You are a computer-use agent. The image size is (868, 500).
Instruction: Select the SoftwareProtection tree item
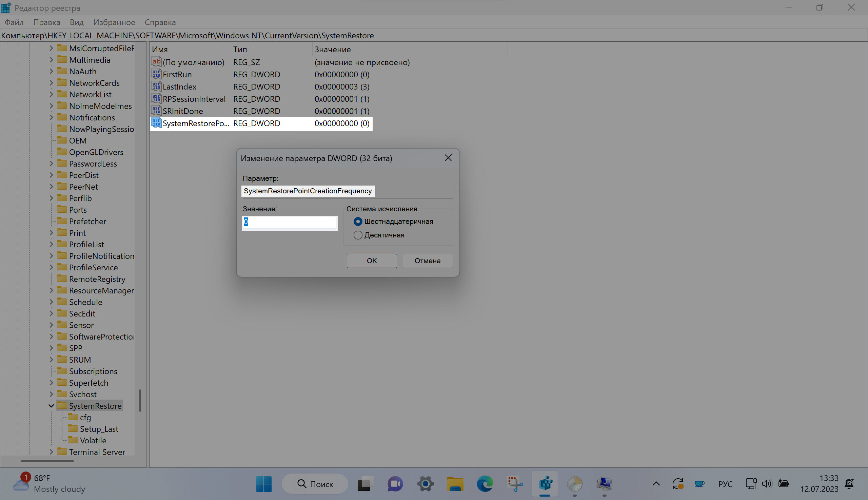click(x=102, y=336)
